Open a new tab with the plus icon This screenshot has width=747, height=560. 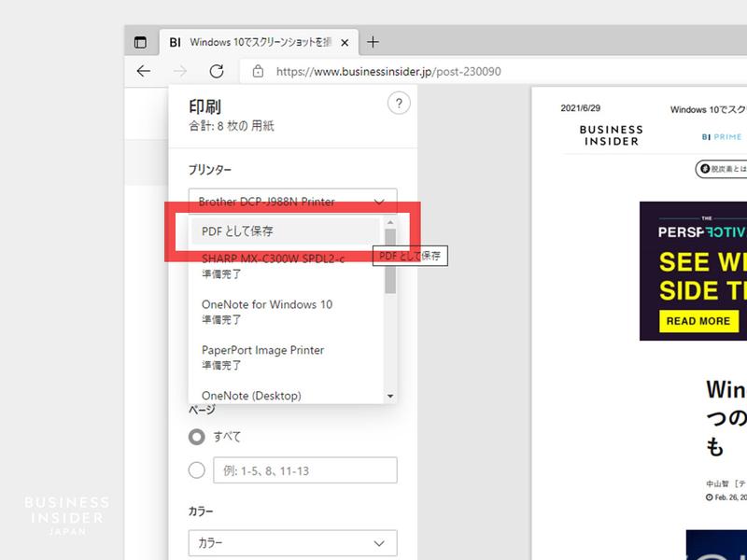373,41
